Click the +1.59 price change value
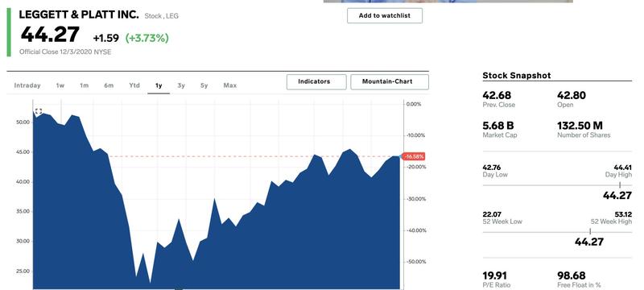 106,38
